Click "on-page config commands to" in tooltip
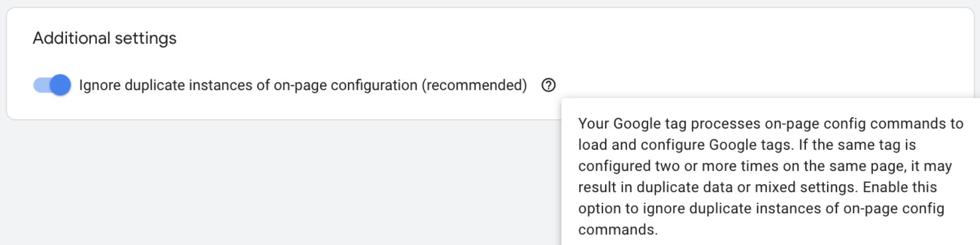 point(864,124)
